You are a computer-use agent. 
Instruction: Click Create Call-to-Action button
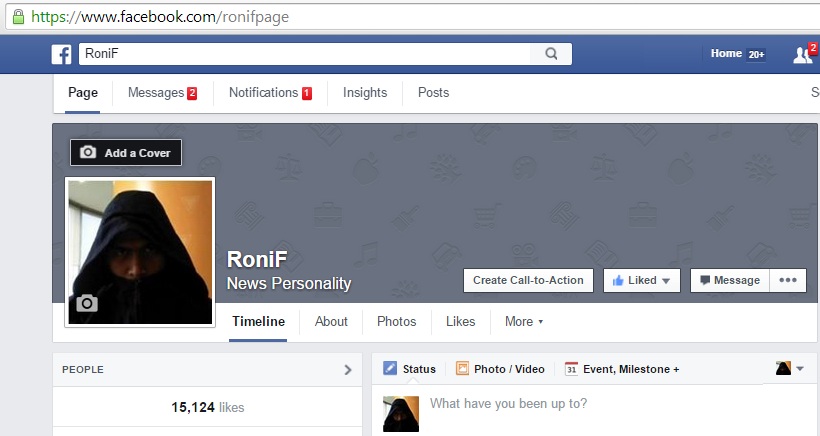click(x=528, y=280)
